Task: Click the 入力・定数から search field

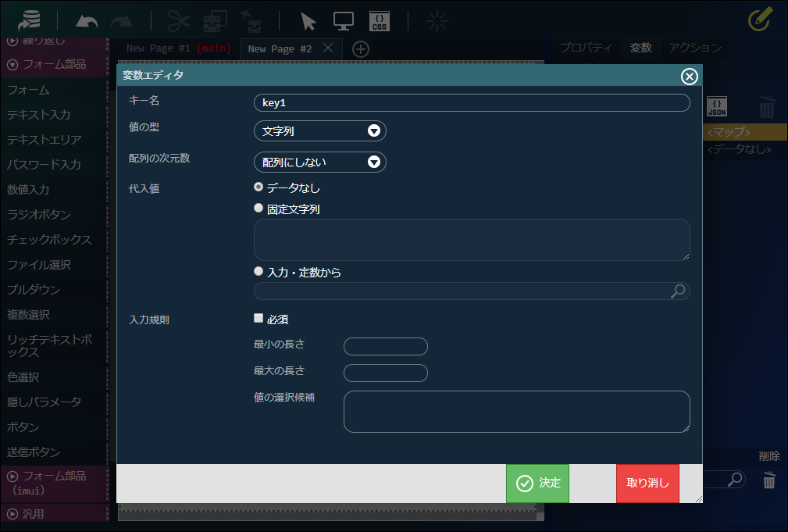Action: pos(472,291)
